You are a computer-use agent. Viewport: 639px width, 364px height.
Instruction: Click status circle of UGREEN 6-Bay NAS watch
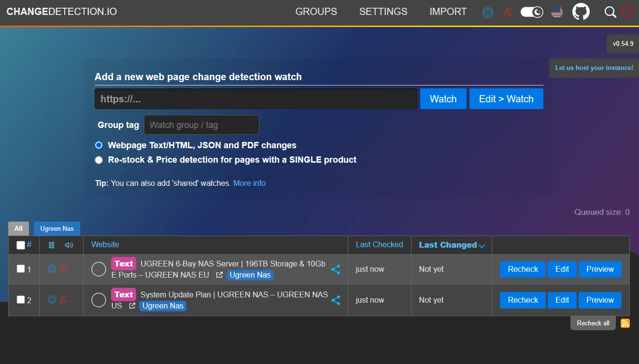point(99,269)
